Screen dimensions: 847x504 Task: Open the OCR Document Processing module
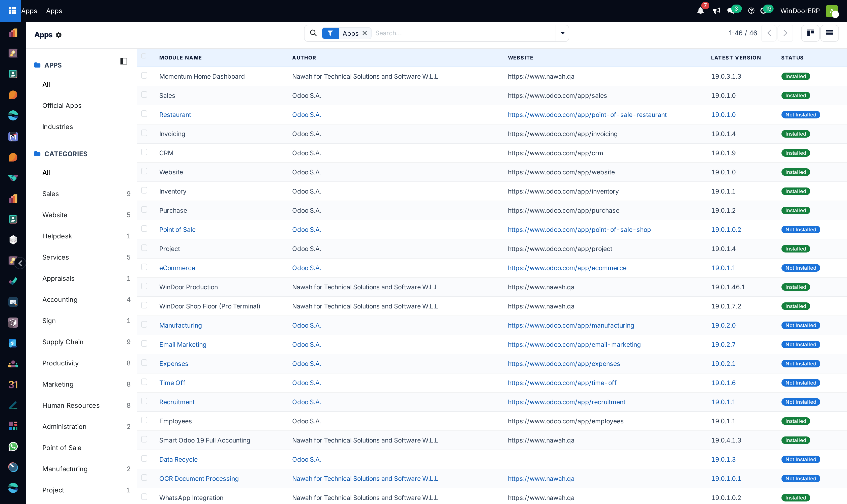click(x=199, y=479)
